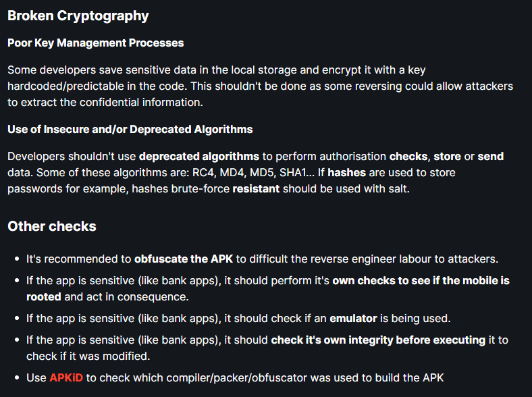
Task: Click the Broken Cryptography heading
Action: [78, 16]
